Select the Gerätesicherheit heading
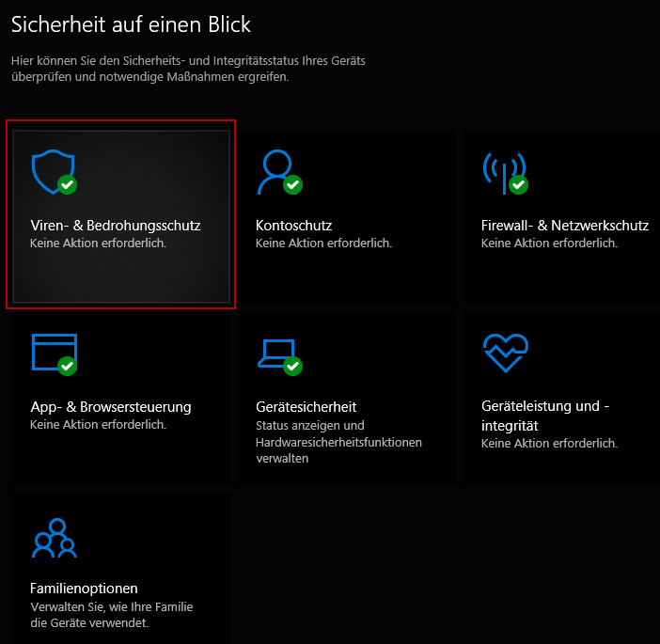The image size is (660, 644). (x=306, y=406)
